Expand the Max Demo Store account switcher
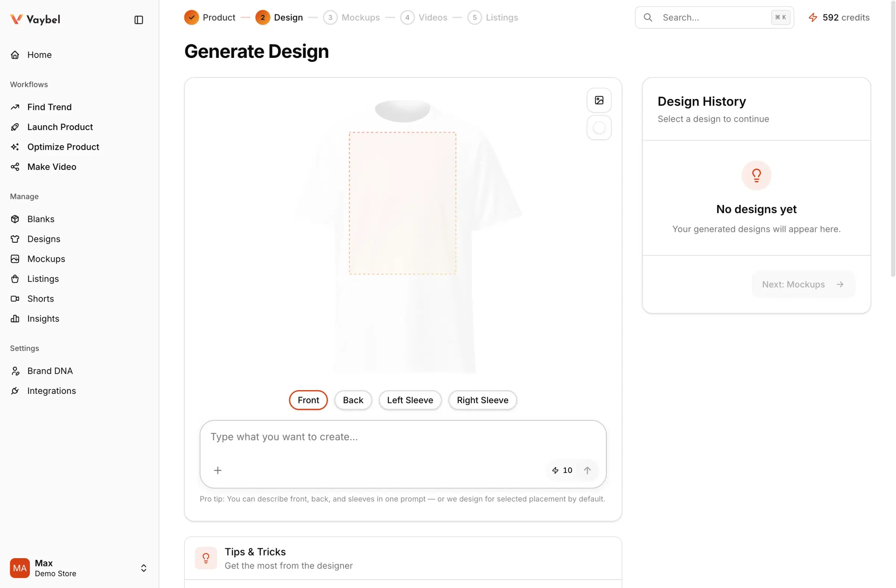The image size is (896, 588). (143, 568)
